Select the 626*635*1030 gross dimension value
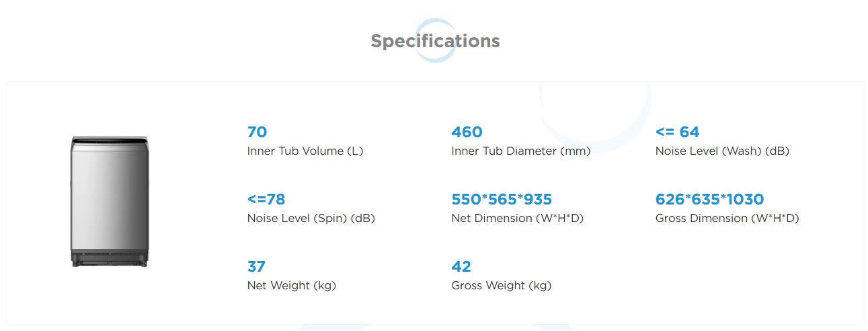The width and height of the screenshot is (868, 331). coord(710,199)
